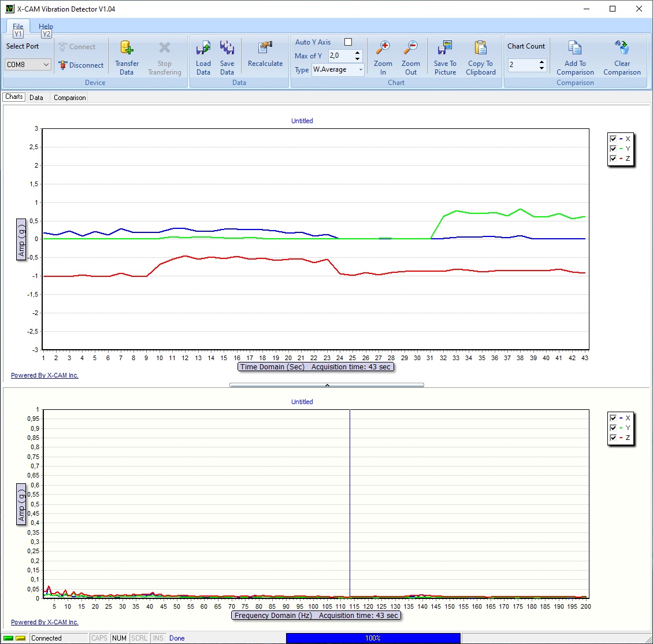Toggle Z series in frequency domain legend
Image resolution: width=653 pixels, height=644 pixels.
(613, 438)
